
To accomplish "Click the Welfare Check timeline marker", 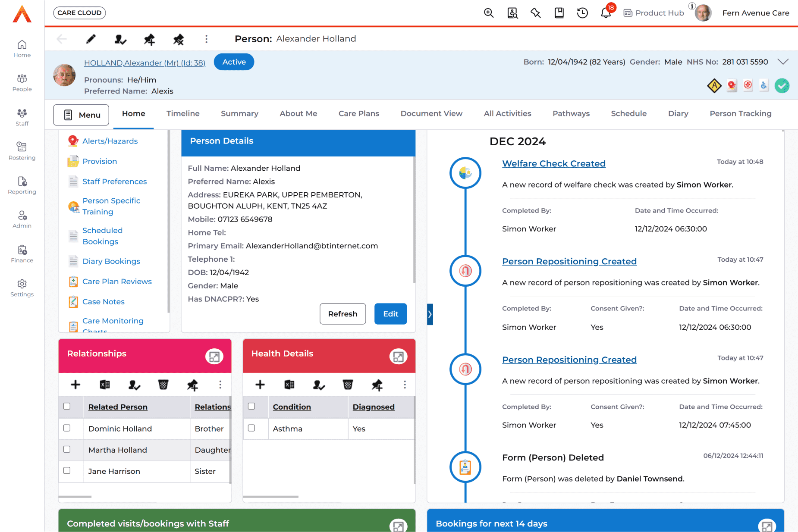I will coord(465,173).
